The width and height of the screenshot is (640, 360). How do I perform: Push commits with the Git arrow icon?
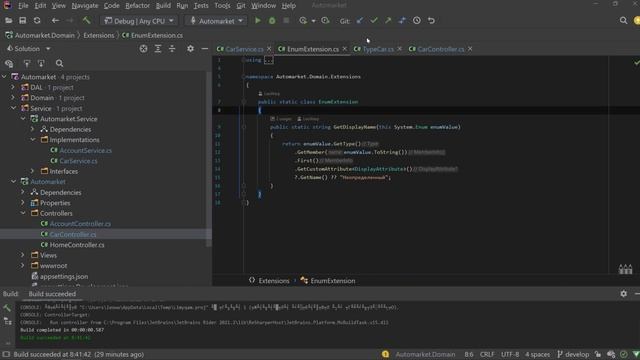pos(388,20)
